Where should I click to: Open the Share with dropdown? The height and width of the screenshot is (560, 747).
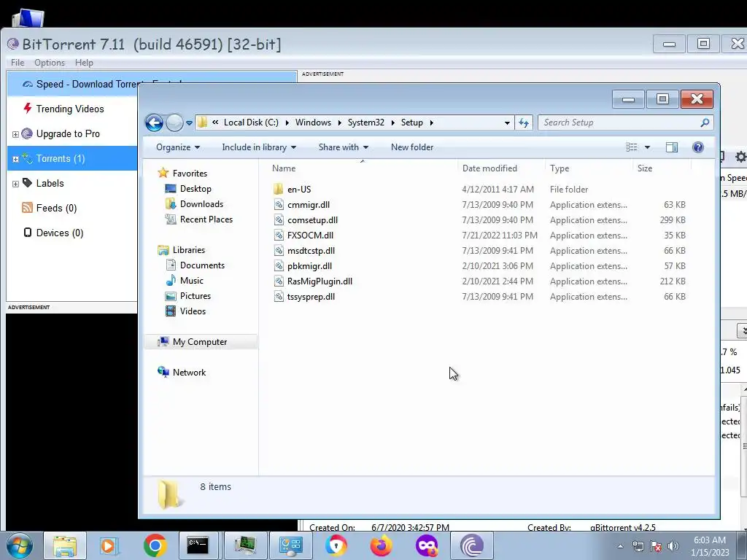pos(343,147)
